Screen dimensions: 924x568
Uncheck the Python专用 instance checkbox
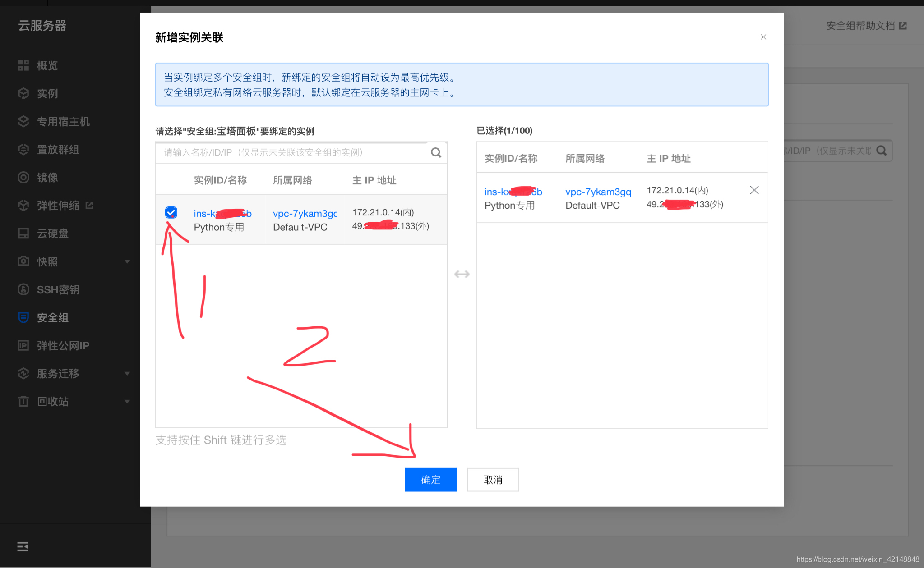(x=171, y=212)
